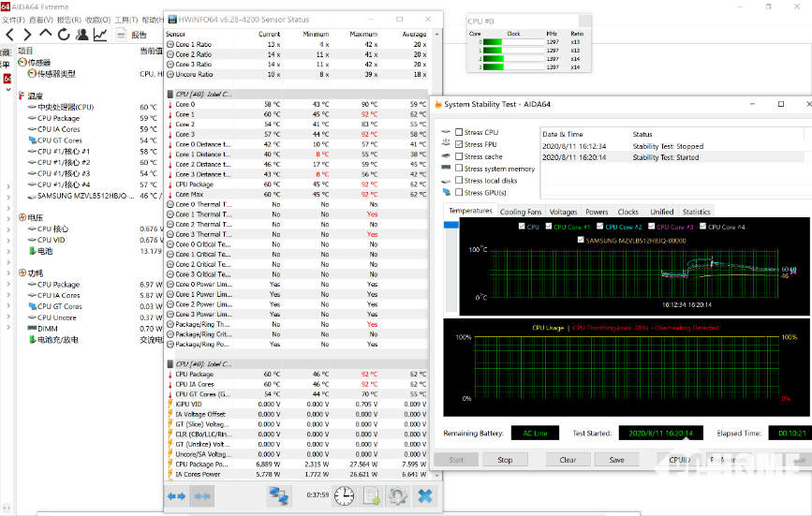Click the lightning icon beside CPU Package Power
This screenshot has height=516, width=812.
pyautogui.click(x=170, y=464)
